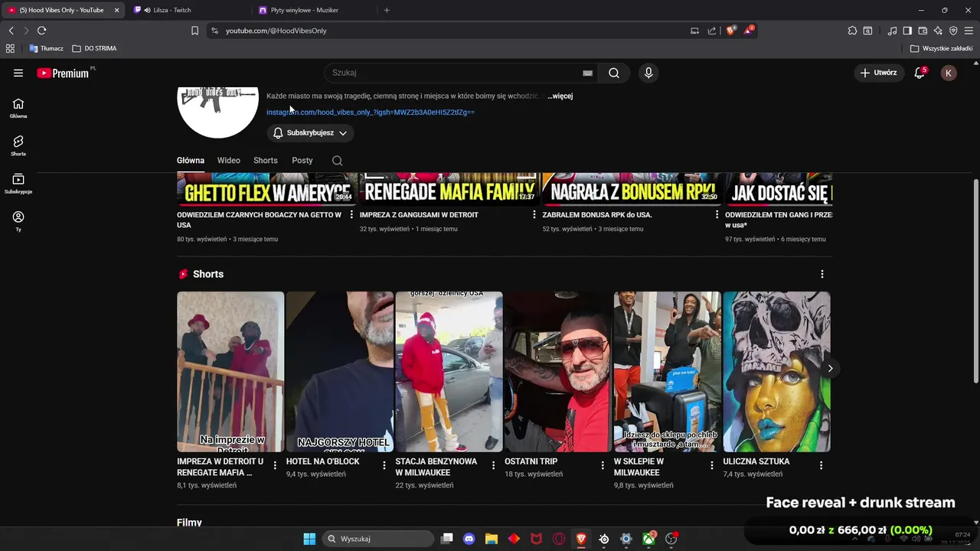Open the account avatar K menu
The image size is (980, 551).
pyautogui.click(x=949, y=73)
